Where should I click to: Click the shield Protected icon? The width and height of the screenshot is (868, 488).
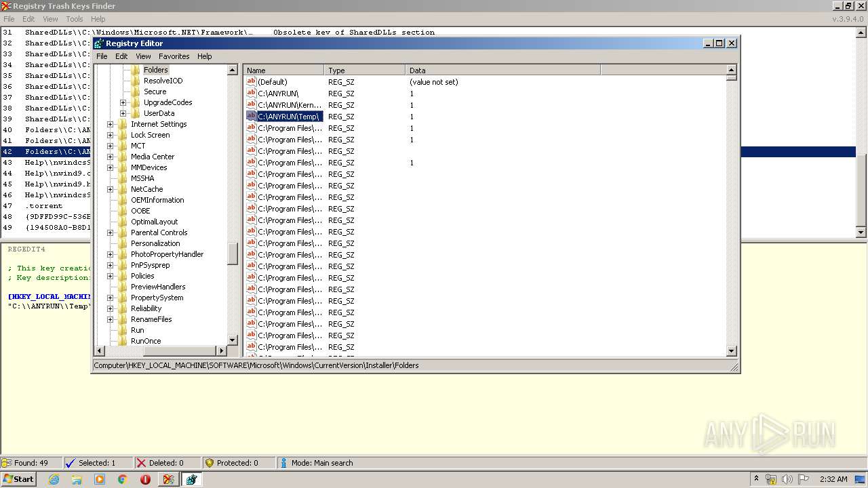pos(210,463)
